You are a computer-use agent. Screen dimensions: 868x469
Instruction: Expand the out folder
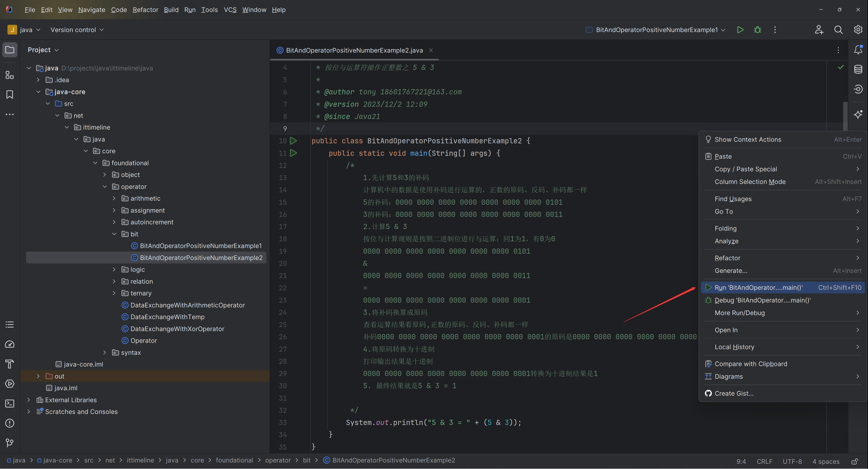[38, 376]
